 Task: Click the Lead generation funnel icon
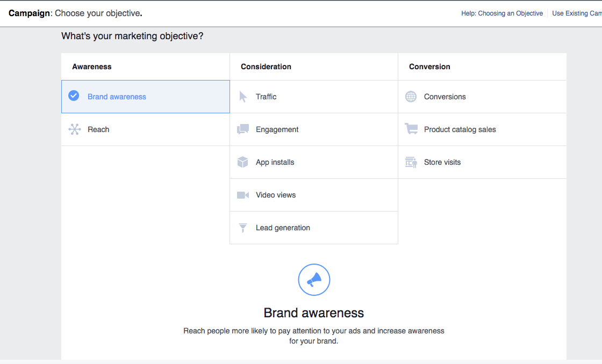243,228
